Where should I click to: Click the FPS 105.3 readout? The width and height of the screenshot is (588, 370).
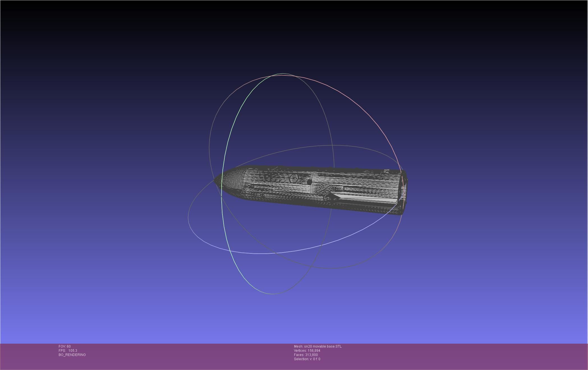(x=68, y=351)
